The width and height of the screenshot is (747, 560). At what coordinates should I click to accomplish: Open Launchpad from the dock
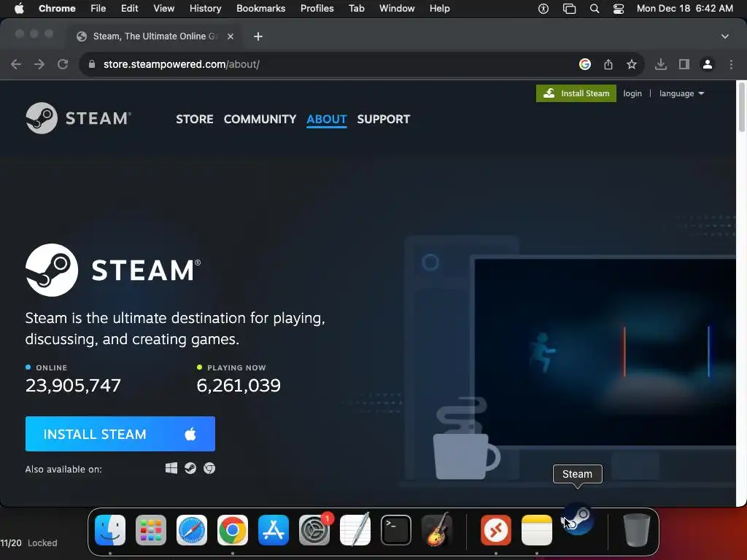[151, 530]
